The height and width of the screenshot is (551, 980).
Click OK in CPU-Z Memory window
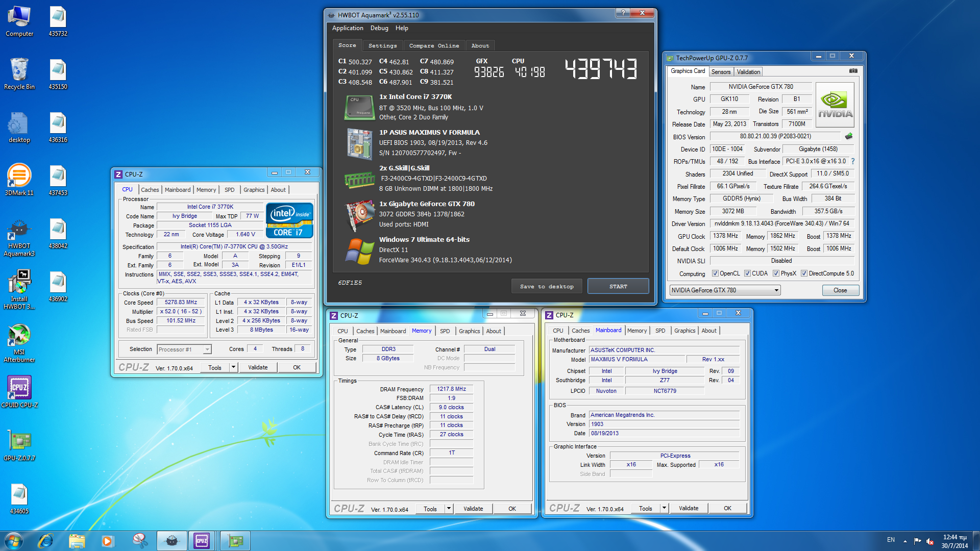point(512,509)
